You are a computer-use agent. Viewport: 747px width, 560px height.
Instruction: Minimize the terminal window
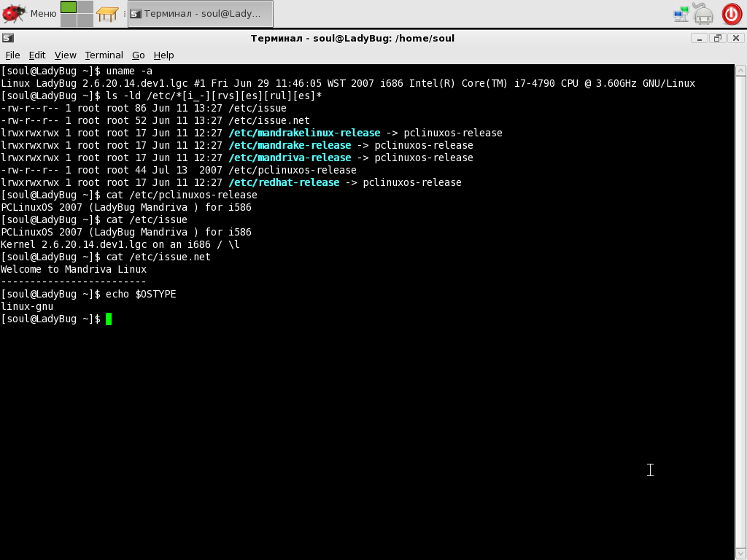pyautogui.click(x=700, y=38)
